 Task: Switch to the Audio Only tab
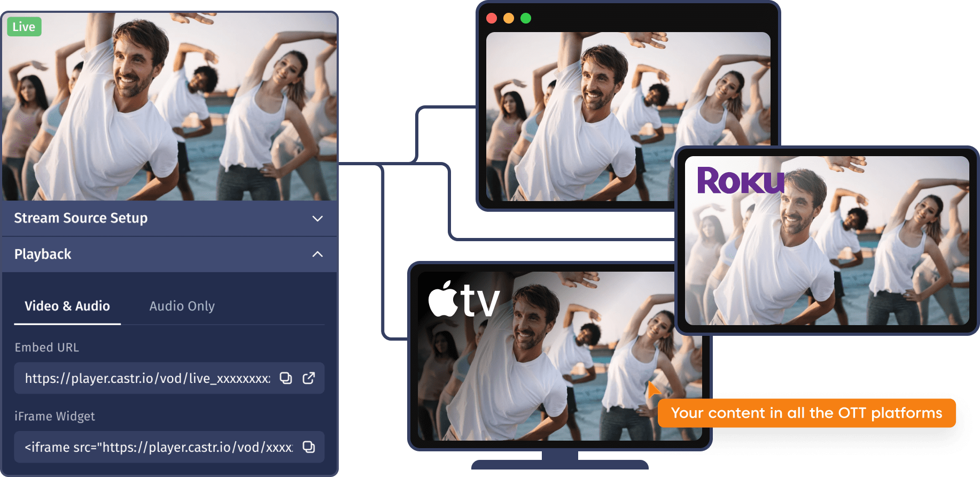(182, 306)
